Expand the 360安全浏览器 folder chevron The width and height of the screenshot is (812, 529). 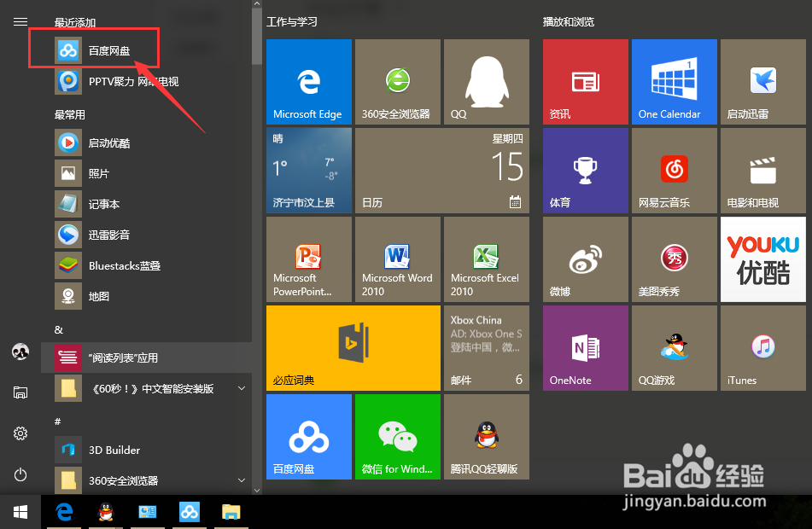[x=242, y=480]
